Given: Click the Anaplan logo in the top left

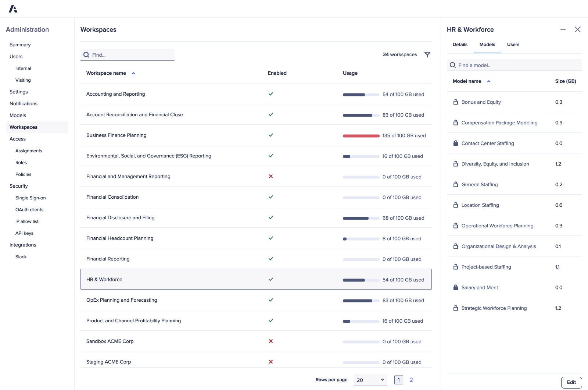Looking at the screenshot, I should [x=13, y=8].
